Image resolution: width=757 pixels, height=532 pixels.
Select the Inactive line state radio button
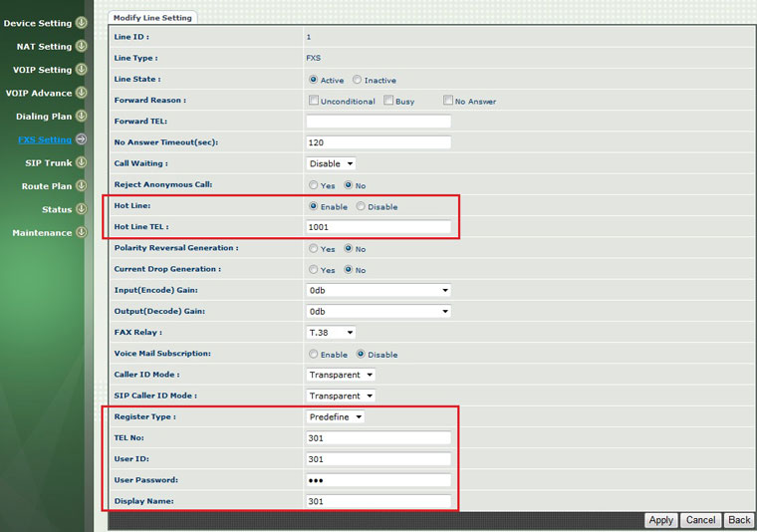358,80
